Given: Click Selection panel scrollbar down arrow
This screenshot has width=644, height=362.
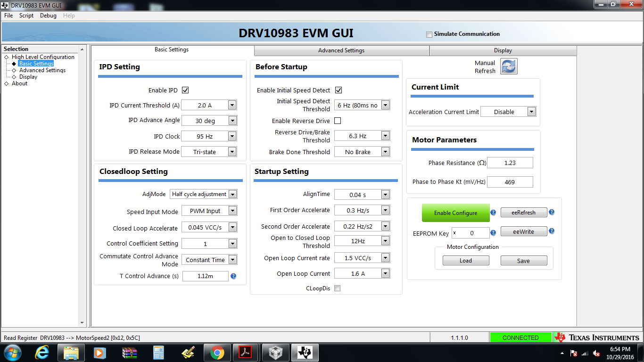Looking at the screenshot, I should pos(82,323).
